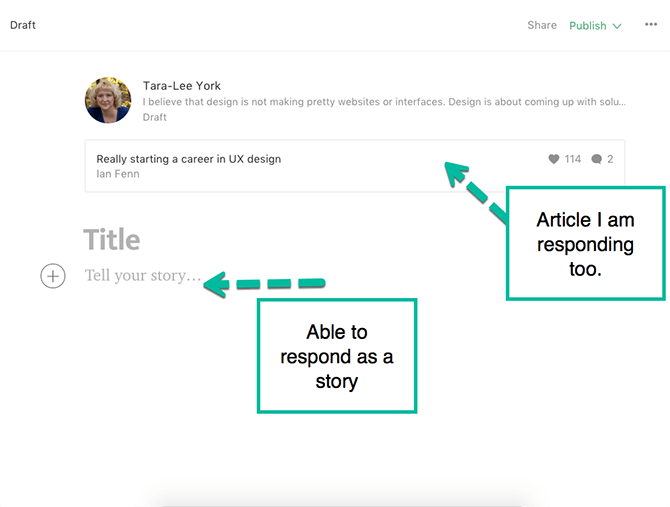
Task: Click the plus icon to add media
Action: tap(53, 276)
